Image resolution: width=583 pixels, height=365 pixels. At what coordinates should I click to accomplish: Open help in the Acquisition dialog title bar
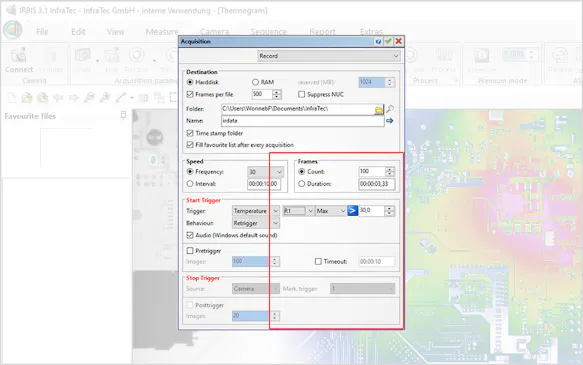pos(378,41)
